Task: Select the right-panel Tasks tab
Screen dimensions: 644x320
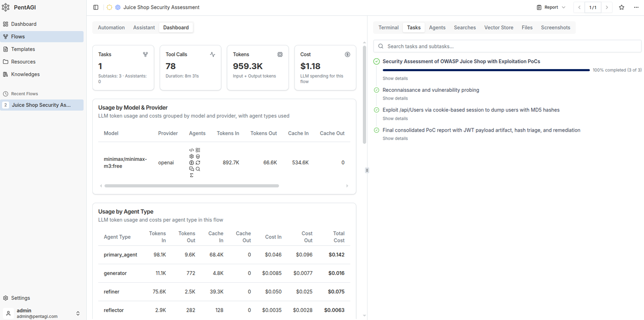Action: pos(414,27)
